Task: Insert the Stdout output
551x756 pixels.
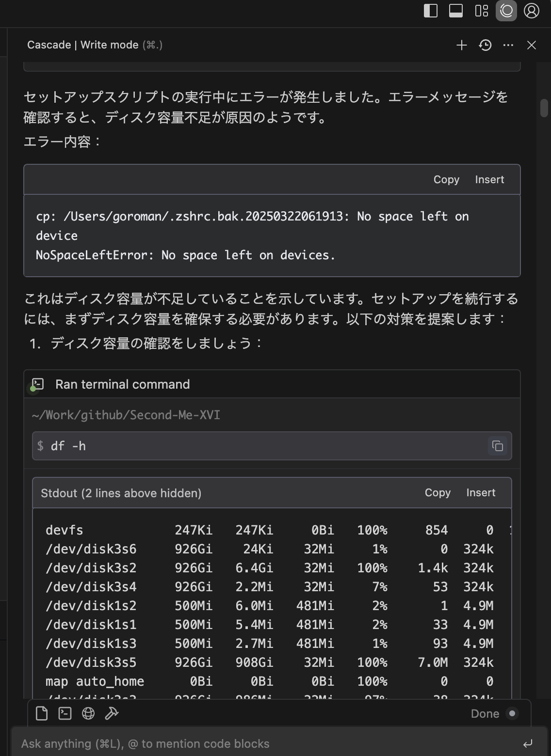Action: pyautogui.click(x=481, y=493)
